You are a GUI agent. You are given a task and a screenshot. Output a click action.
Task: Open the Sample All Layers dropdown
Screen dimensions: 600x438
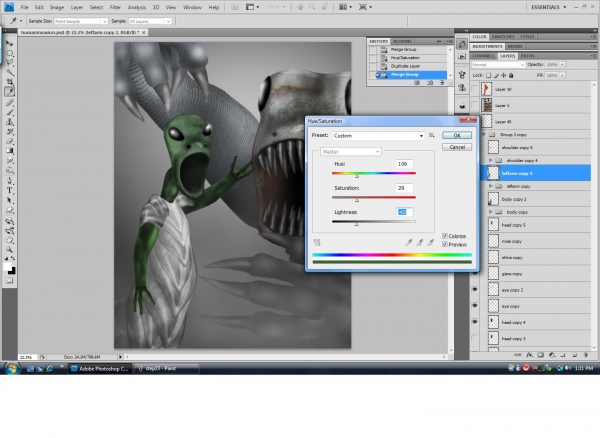tap(150, 21)
